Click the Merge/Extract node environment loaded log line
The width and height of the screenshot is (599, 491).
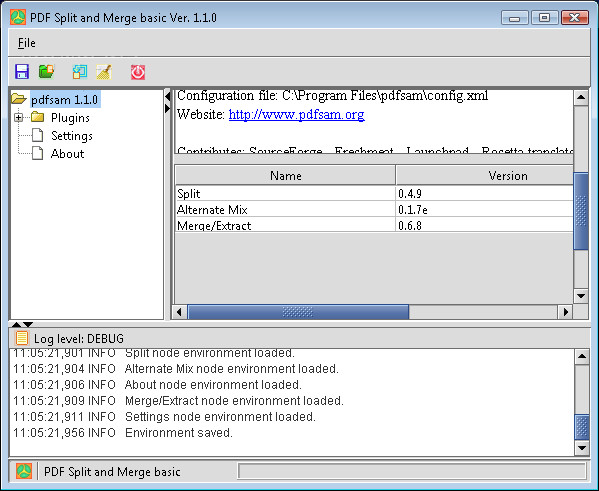[x=178, y=400]
